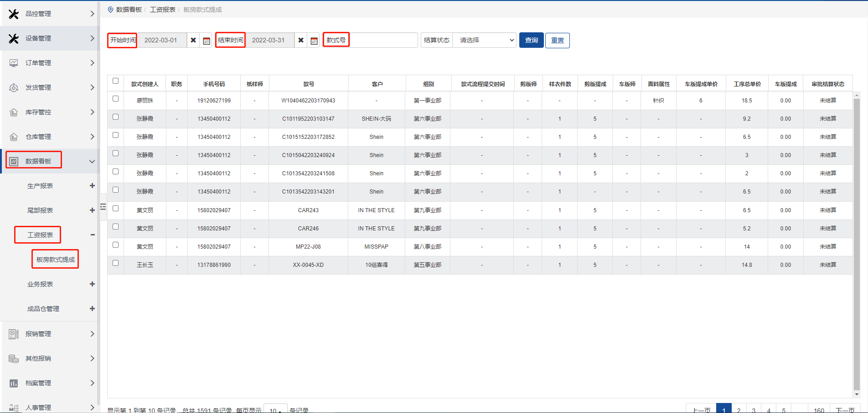The image size is (868, 413).
Task: Select the row checkbox for W1040462203170943
Action: click(x=116, y=99)
